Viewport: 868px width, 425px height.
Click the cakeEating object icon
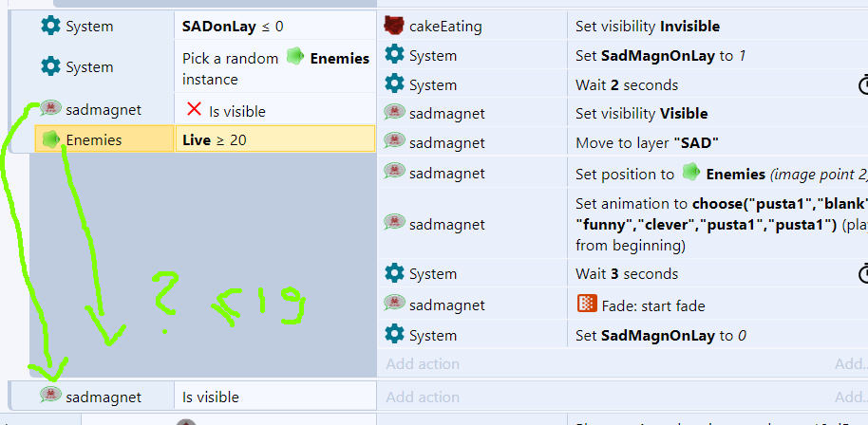click(395, 27)
